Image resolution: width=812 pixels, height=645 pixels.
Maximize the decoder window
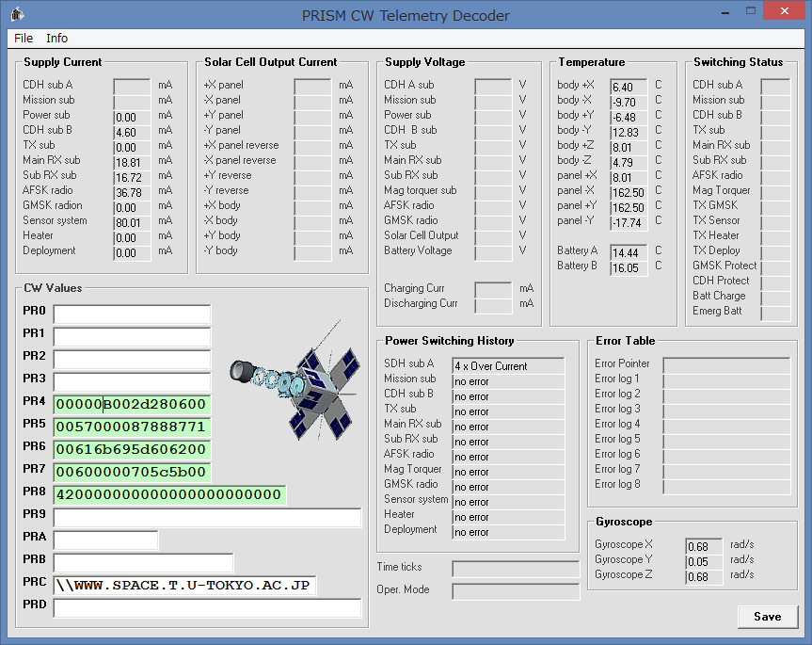point(751,11)
